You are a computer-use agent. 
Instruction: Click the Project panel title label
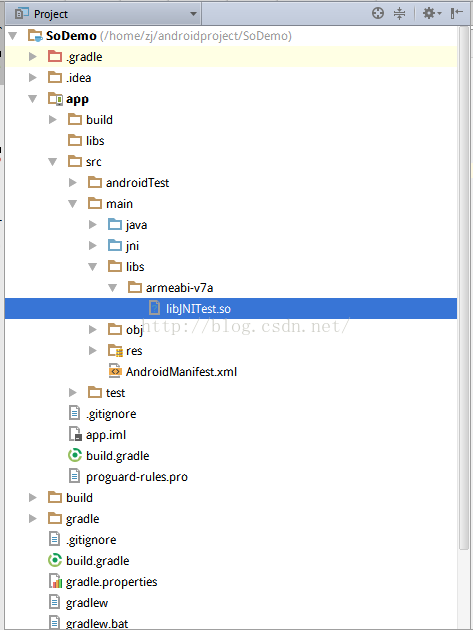click(x=51, y=14)
